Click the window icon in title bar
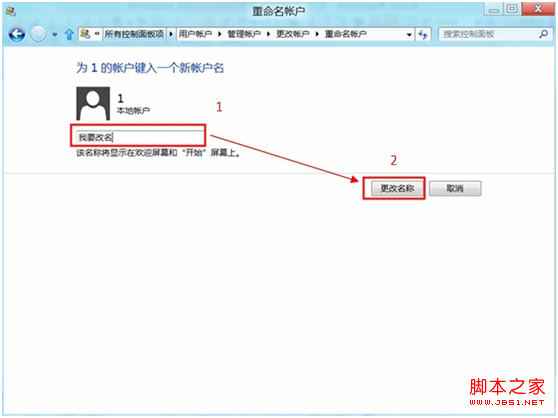 [10, 11]
